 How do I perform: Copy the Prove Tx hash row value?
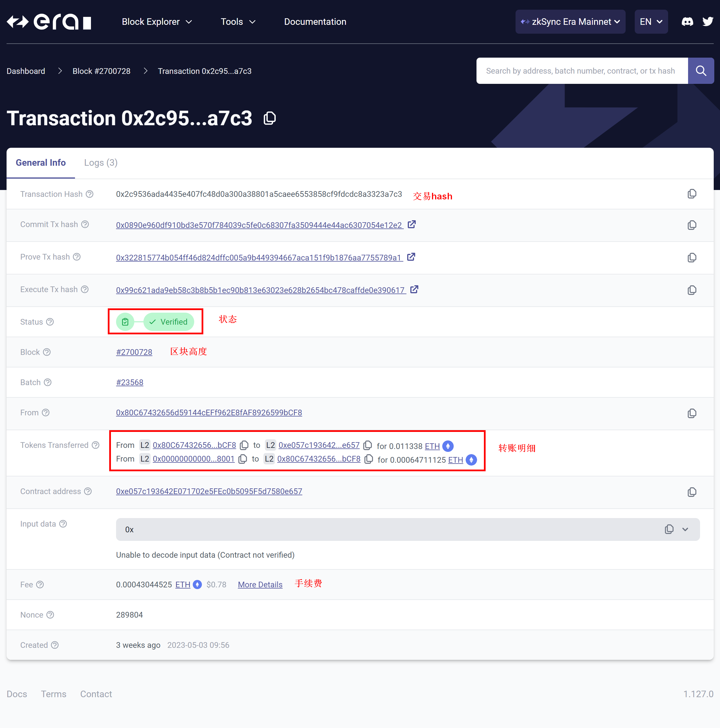pyautogui.click(x=691, y=258)
